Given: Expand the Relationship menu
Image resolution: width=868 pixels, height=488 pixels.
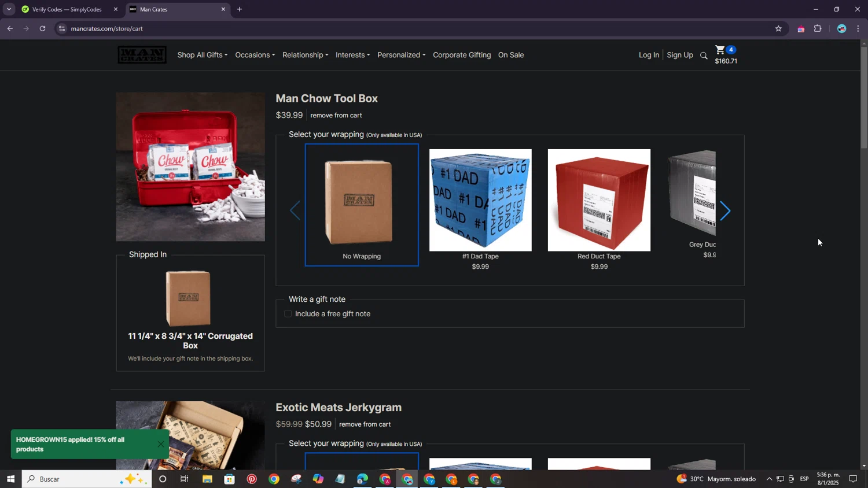Looking at the screenshot, I should pyautogui.click(x=306, y=55).
